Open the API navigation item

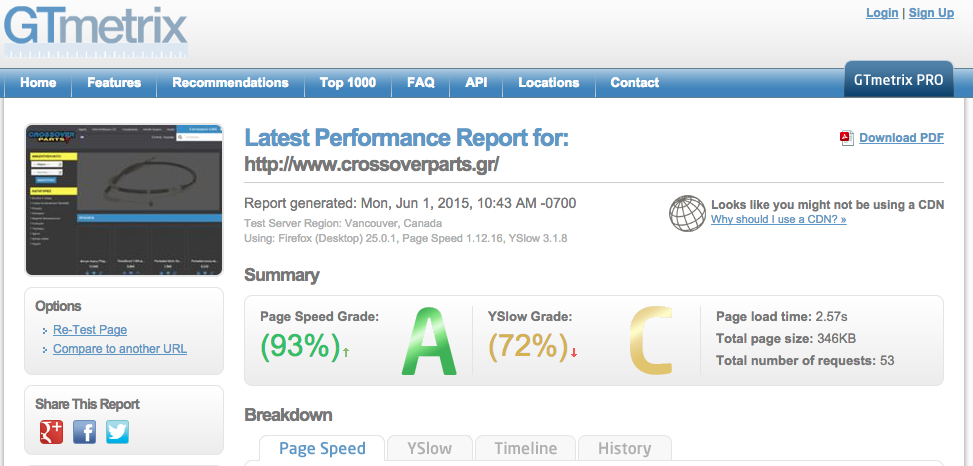click(476, 83)
